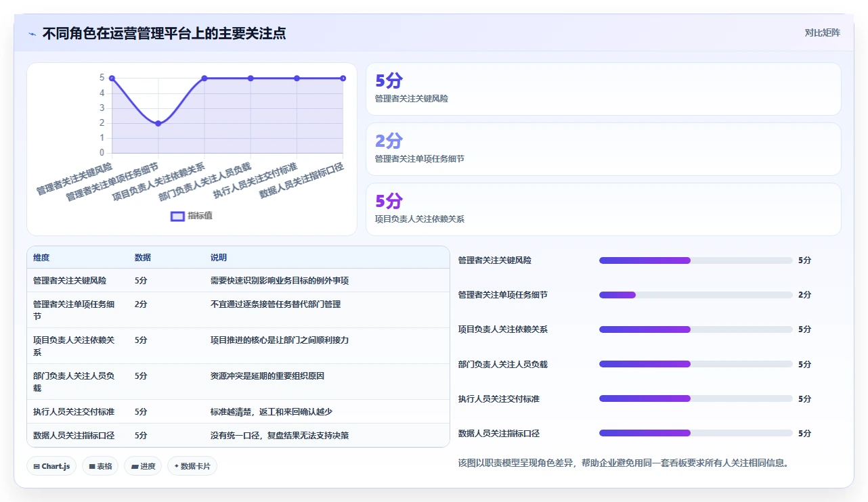Screen dimensions: 868x502
Task: Click the chart axis label 部门负责人关注人员负载
Action: [205, 181]
